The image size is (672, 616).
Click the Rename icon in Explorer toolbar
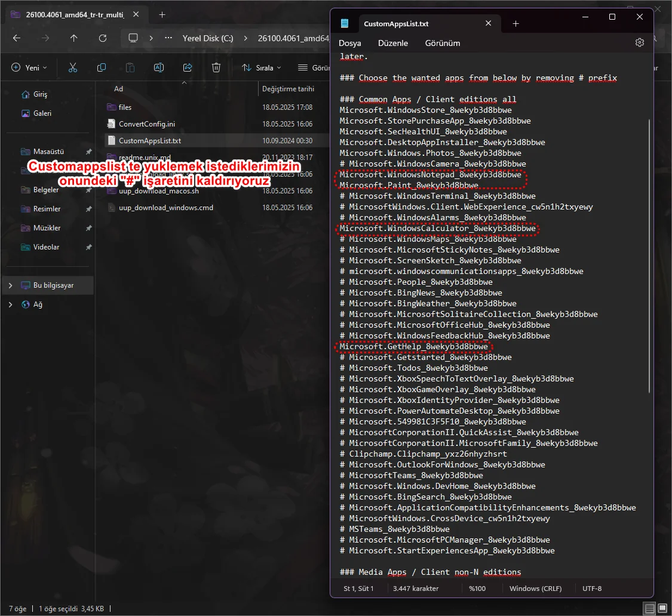pos(159,67)
